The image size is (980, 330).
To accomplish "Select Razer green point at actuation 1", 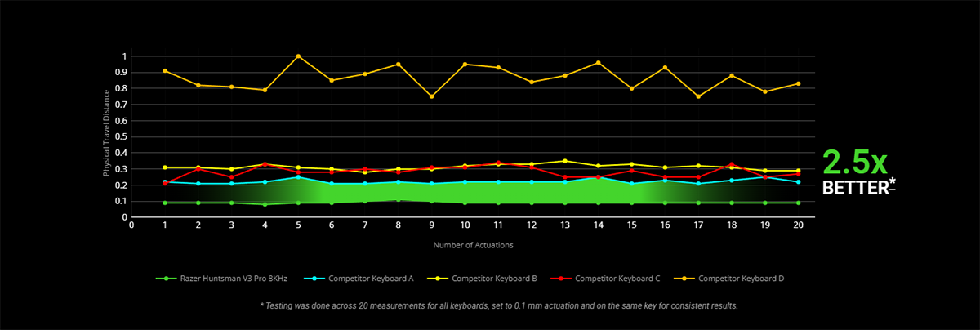I will 165,203.
